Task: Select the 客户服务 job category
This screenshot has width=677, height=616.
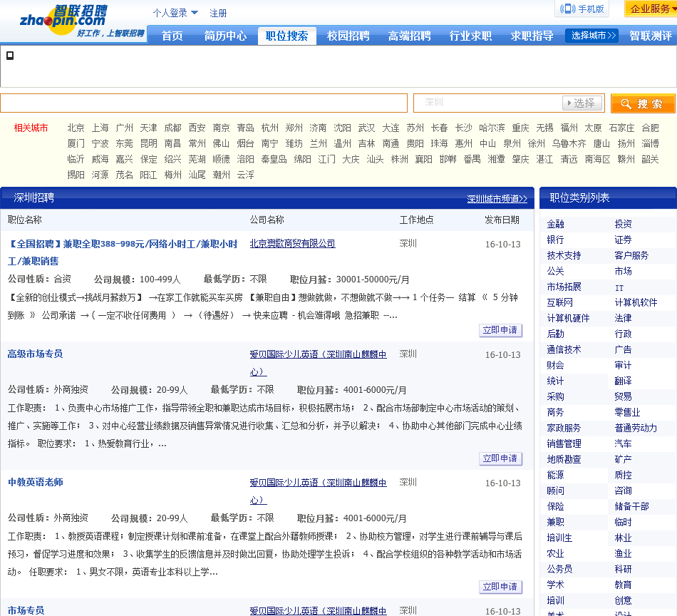Action: click(x=631, y=255)
